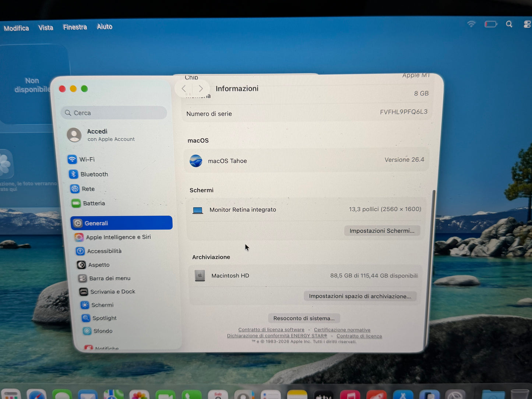Open Certificazione normative link
This screenshot has width=532, height=399.
tap(342, 330)
